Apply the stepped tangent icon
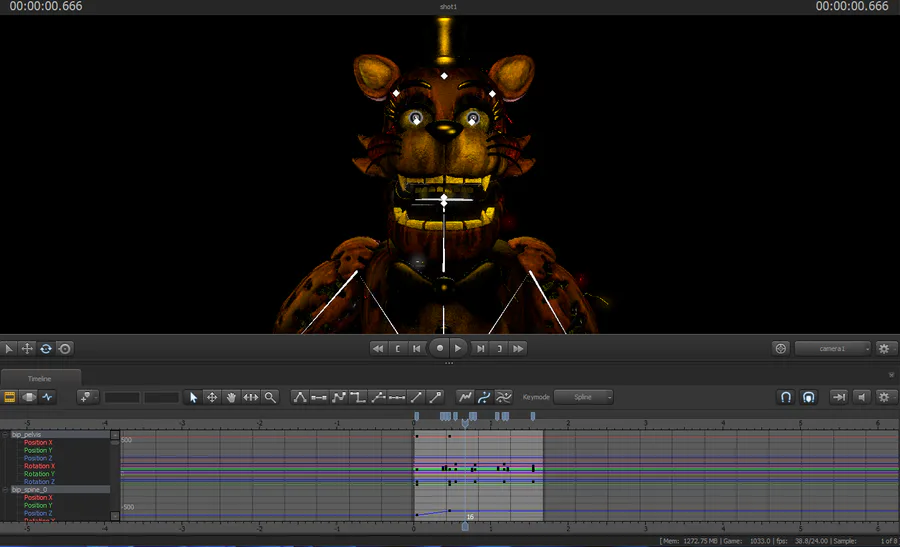The image size is (900, 547). point(358,397)
